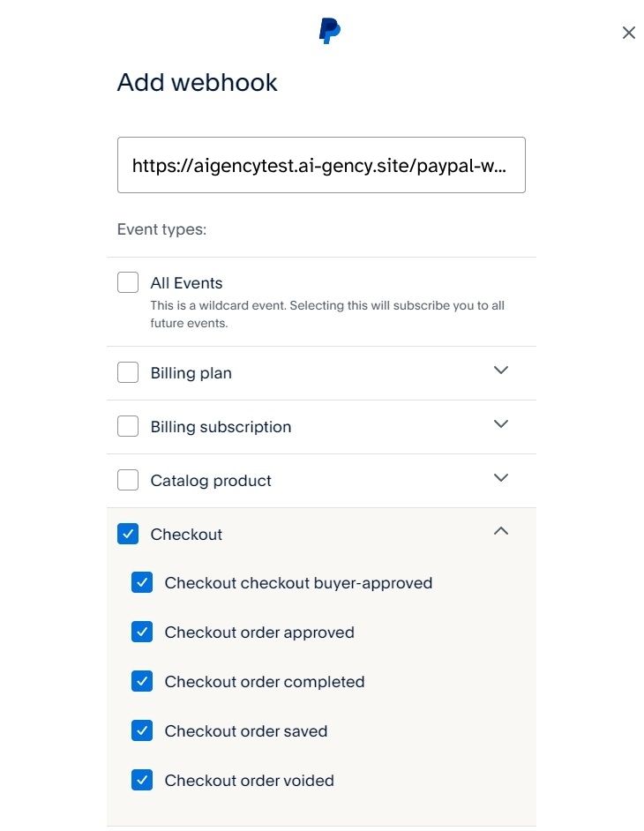Uncheck the Checkout category checkbox

(x=128, y=535)
